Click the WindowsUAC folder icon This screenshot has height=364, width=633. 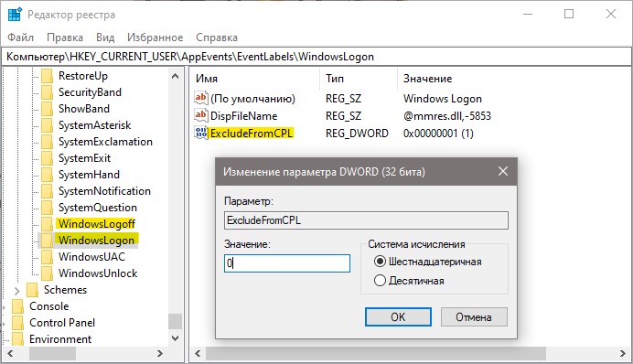47,257
